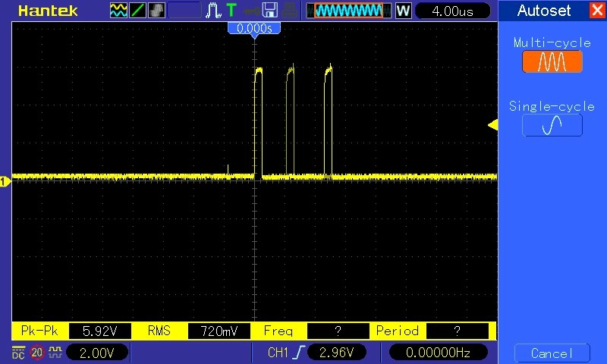Viewport: 607px width, 364px height.
Task: Select the Single-cycle autoset option
Action: tap(552, 125)
